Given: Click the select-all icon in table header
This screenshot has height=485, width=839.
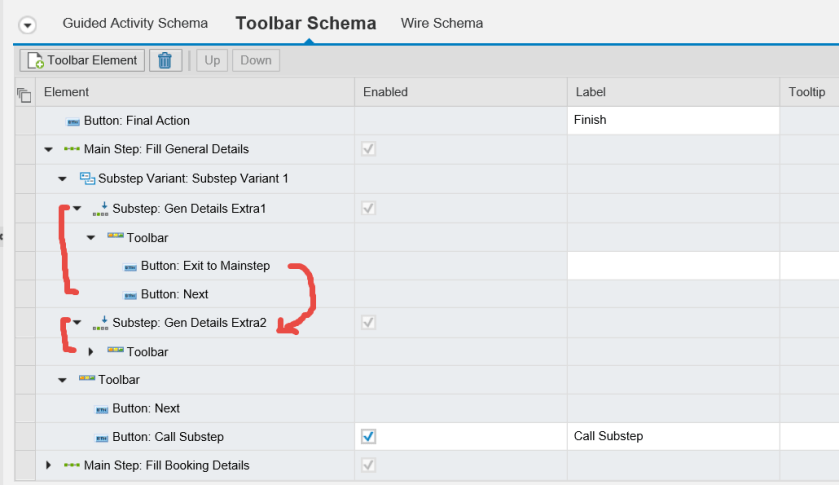Looking at the screenshot, I should click(x=25, y=94).
